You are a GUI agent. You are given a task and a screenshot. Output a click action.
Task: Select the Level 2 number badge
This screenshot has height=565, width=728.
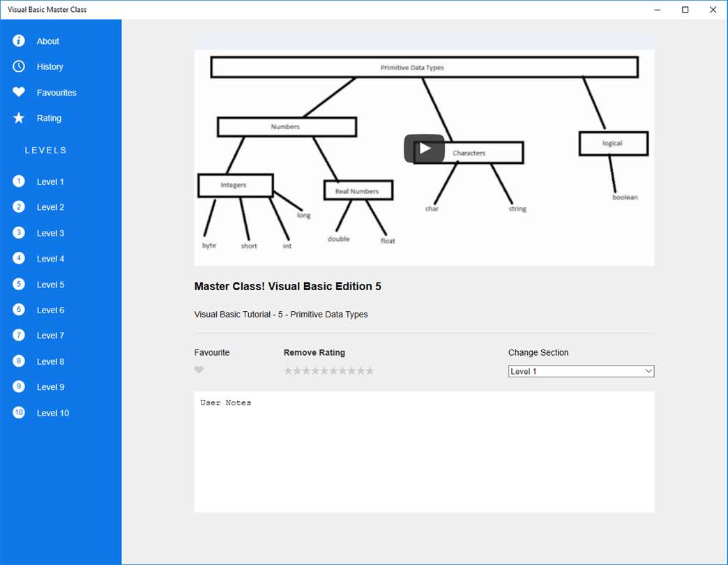point(19,206)
